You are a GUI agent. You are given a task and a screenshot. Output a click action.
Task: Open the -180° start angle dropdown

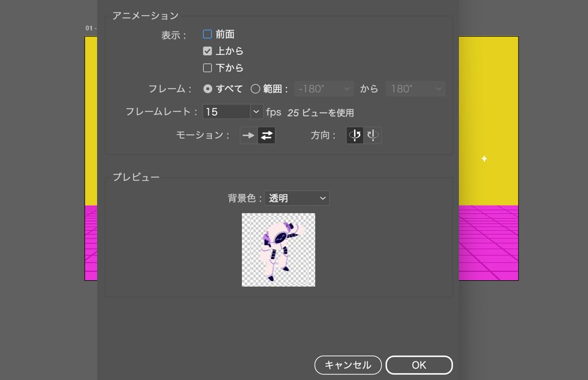coord(323,88)
